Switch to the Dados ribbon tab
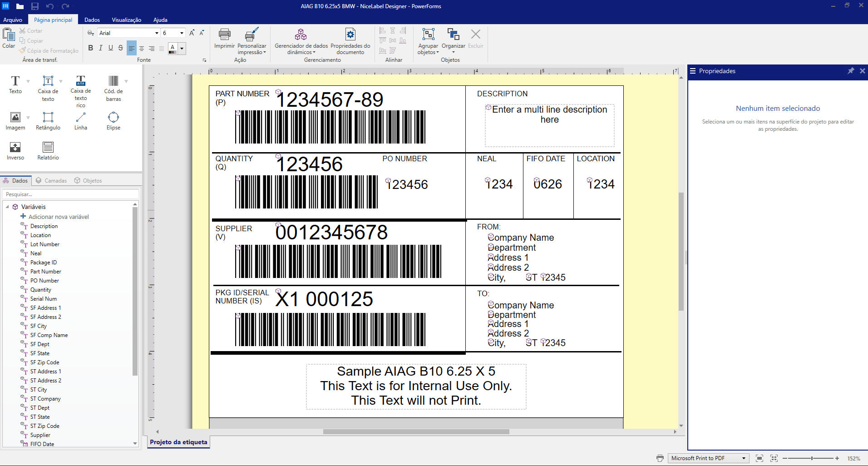 pos(92,20)
